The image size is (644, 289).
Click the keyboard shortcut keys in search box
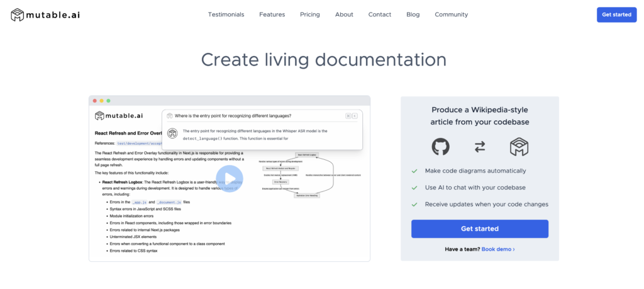click(351, 116)
